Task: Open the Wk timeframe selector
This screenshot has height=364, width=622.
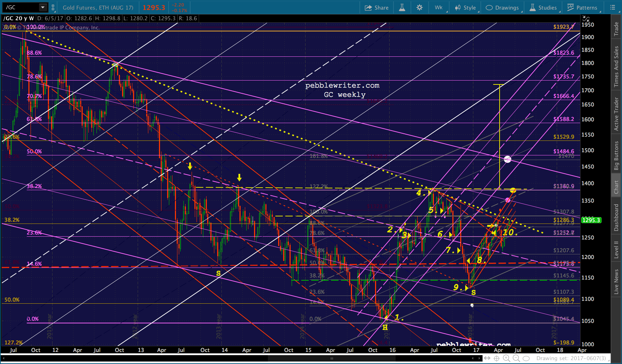Action: pos(439,7)
